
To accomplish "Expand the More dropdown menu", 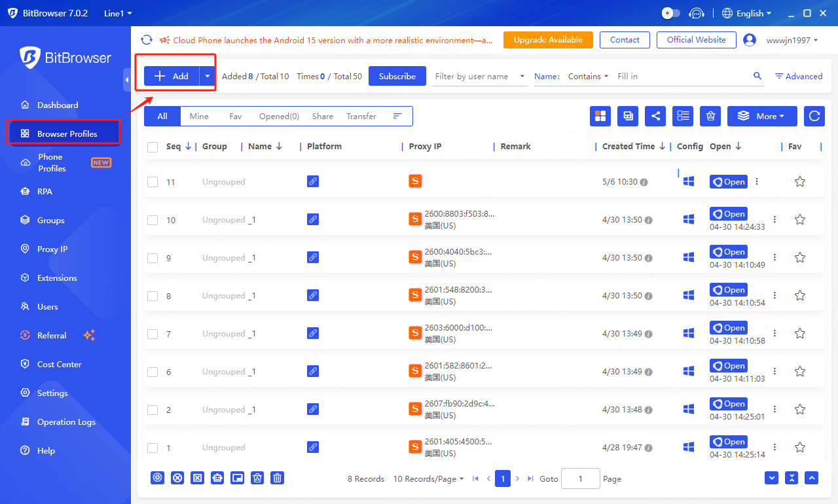I will (x=762, y=116).
